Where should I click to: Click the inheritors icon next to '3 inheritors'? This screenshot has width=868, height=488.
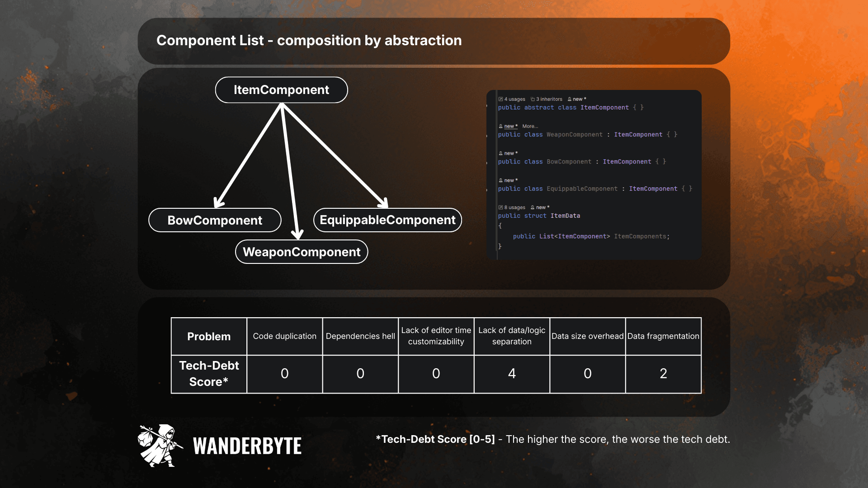(533, 99)
